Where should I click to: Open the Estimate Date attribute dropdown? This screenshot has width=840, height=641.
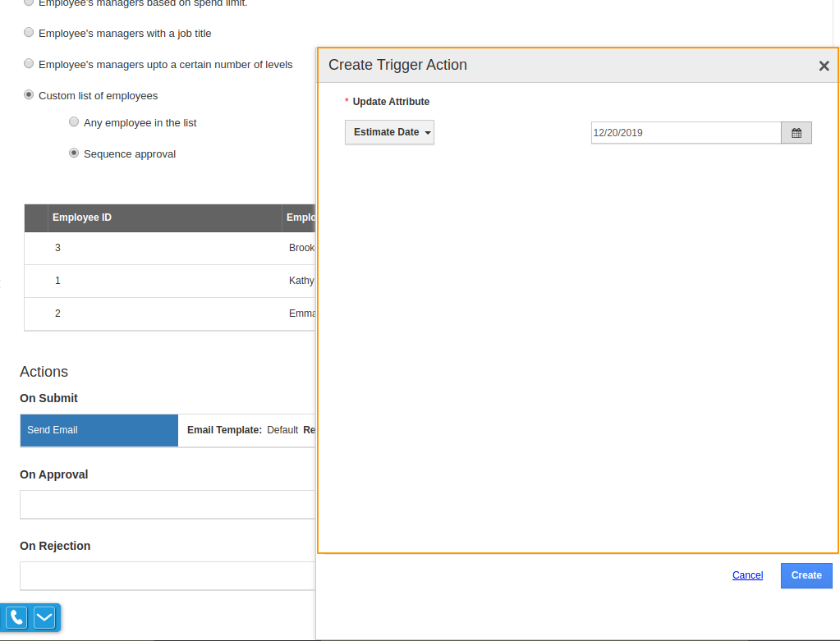(389, 132)
